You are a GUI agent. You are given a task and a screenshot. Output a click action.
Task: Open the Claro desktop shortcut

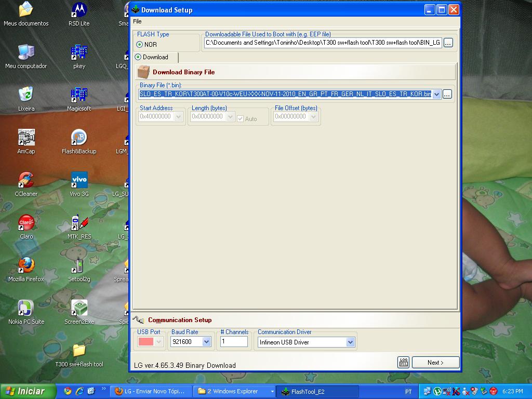coord(26,227)
